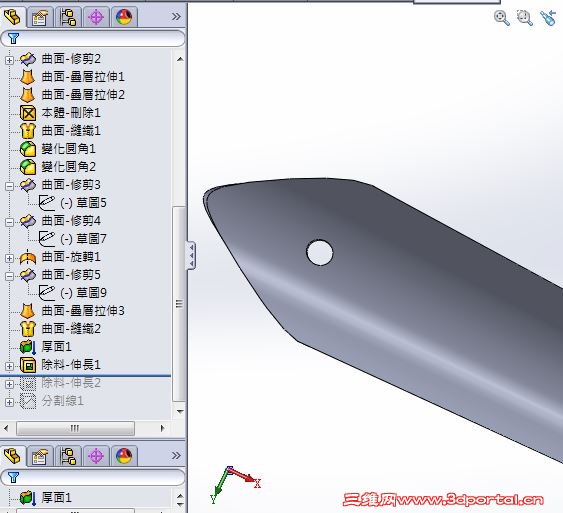This screenshot has height=513, width=563.
Task: Click the filter field in upper feature tree
Action: coord(93,38)
